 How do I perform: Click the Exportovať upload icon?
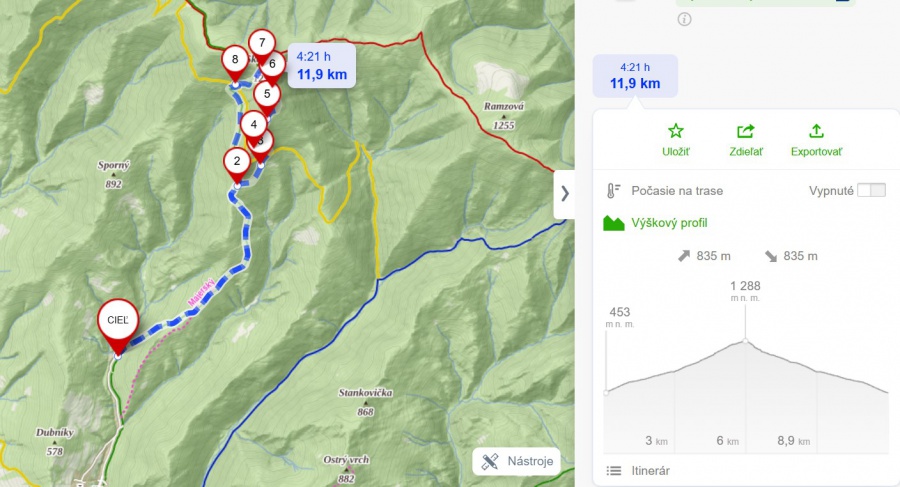(816, 131)
